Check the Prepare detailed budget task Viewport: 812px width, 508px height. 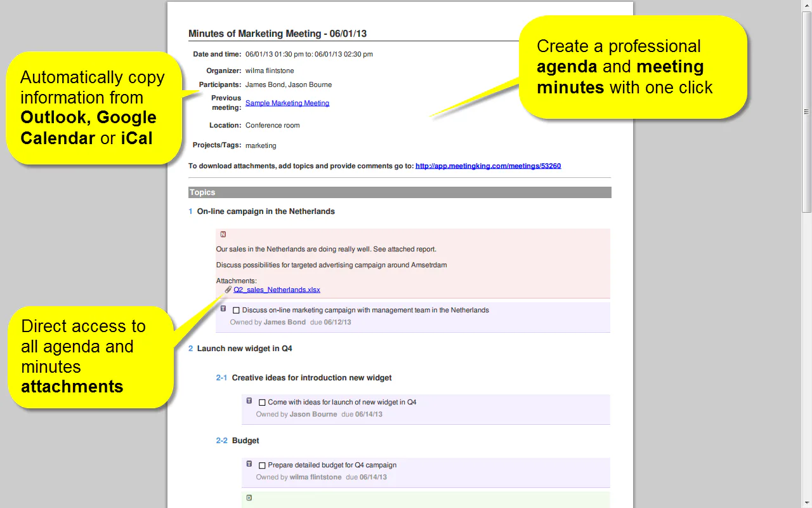tap(262, 465)
